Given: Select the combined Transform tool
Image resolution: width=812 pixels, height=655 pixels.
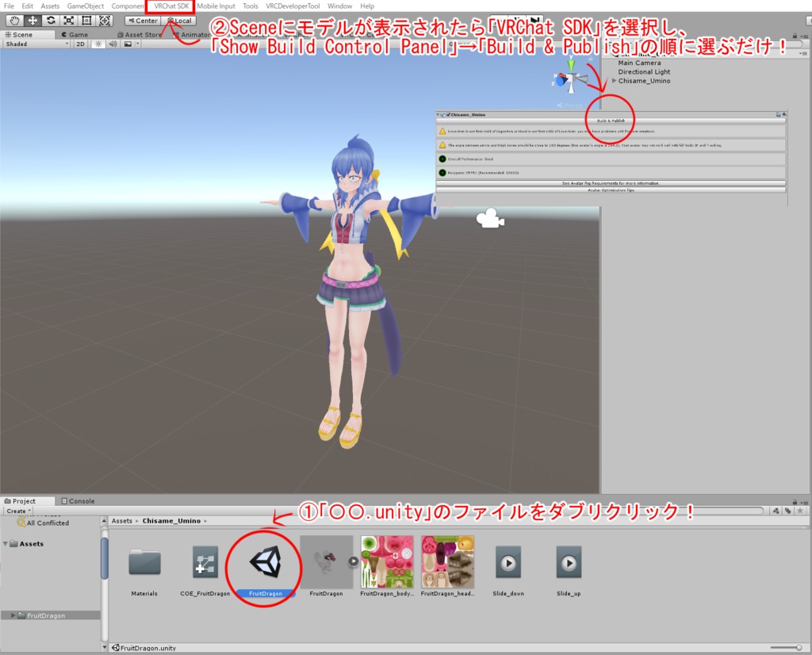Looking at the screenshot, I should (105, 21).
